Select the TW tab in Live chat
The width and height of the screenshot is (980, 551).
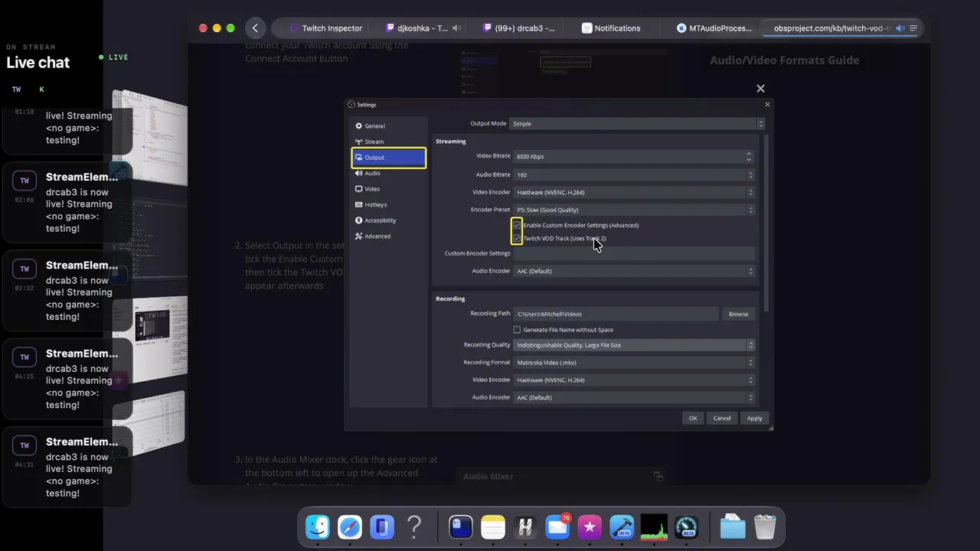coord(16,90)
